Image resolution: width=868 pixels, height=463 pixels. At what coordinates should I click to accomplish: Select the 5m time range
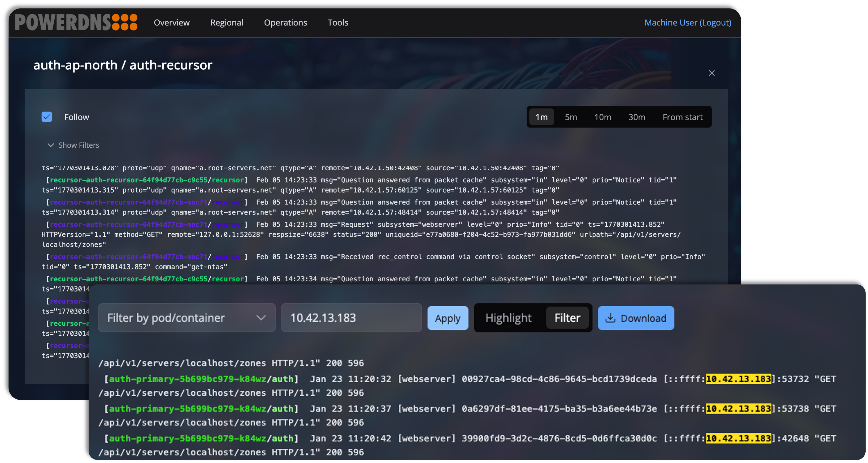point(571,117)
